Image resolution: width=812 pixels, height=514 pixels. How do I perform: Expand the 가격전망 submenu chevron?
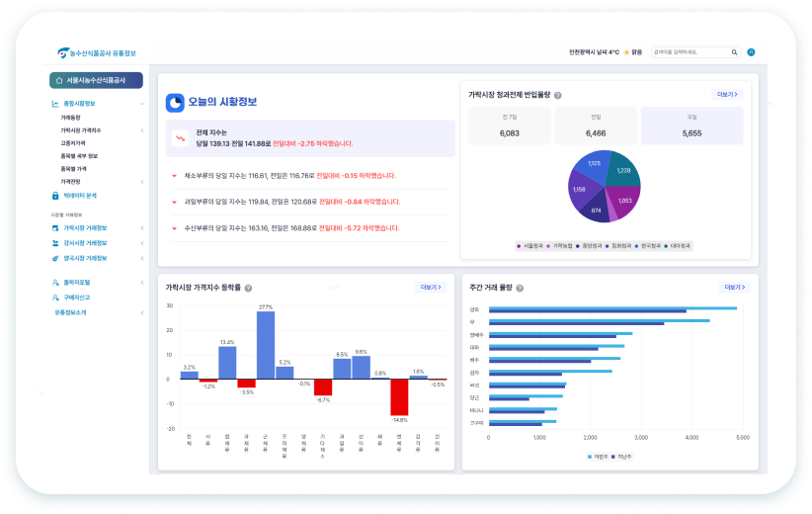[142, 182]
